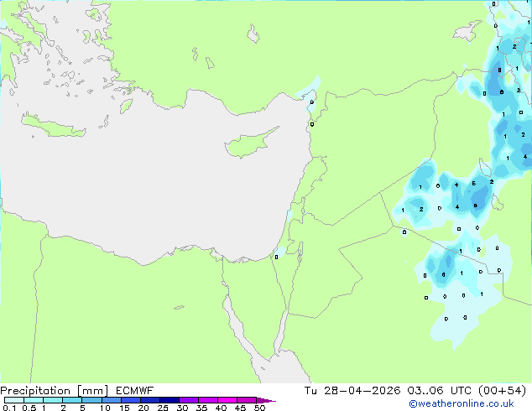
Task: Click the legend label '20'
Action: point(143,408)
